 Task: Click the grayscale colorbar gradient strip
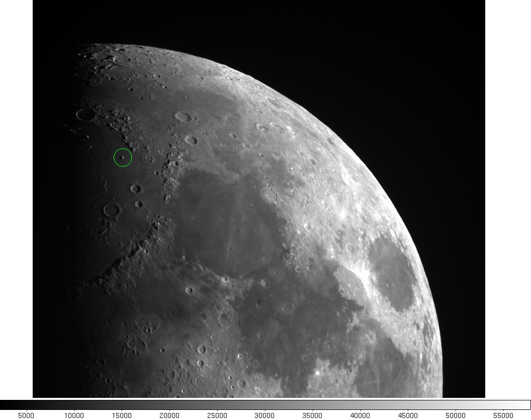point(265,405)
